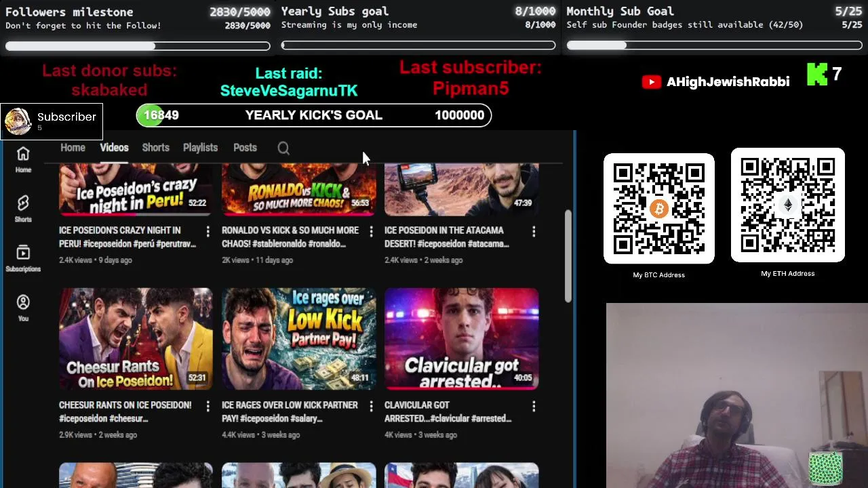Open options menu for Atacama Desert video
Viewport: 868px width, 488px height.
[x=533, y=231]
